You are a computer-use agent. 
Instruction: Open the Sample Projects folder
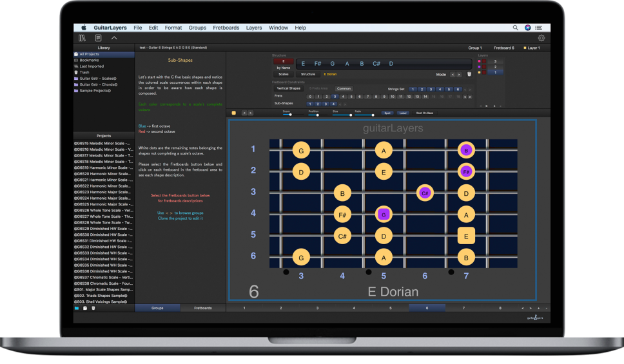[x=95, y=91]
